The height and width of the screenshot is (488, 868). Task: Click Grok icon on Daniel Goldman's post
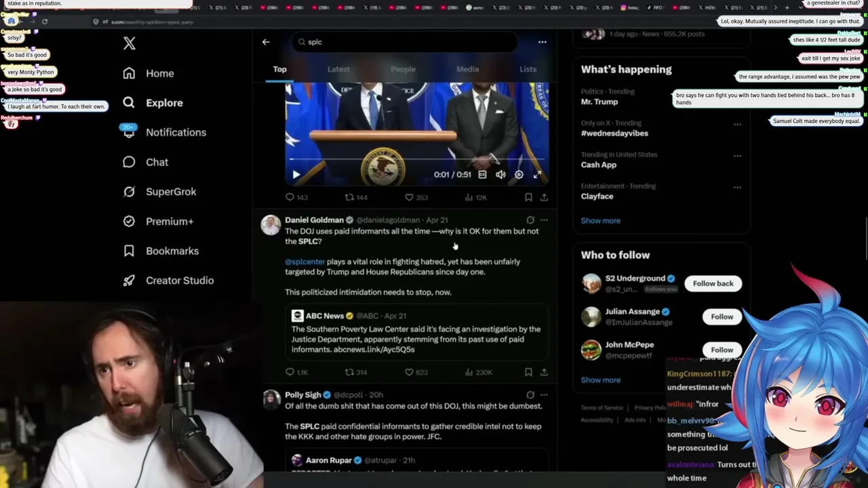[x=530, y=220]
